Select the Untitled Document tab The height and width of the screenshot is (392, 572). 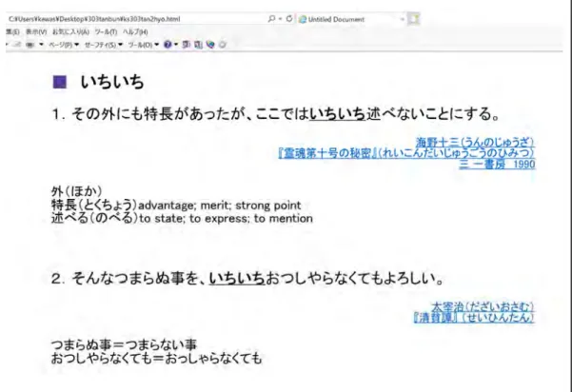[351, 19]
